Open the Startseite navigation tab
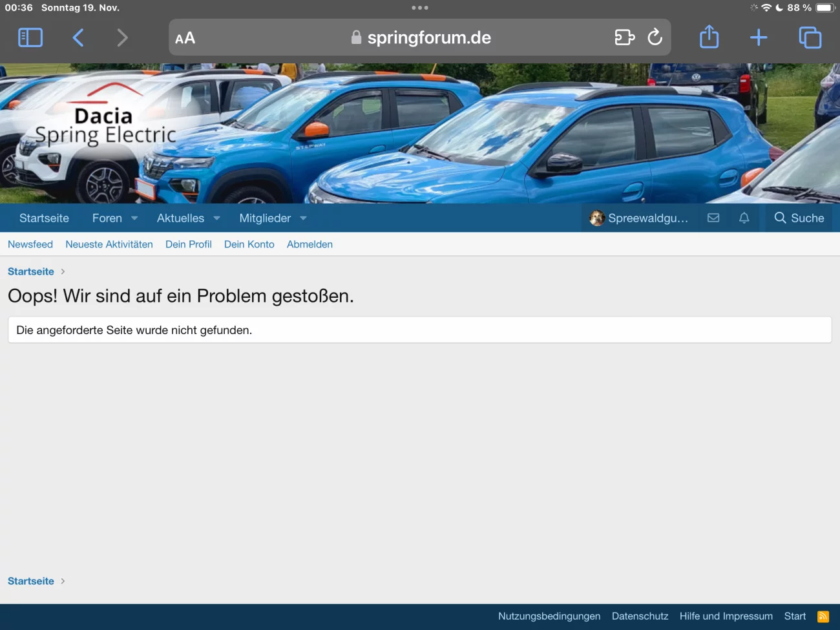Viewport: 840px width, 630px height. pos(44,218)
